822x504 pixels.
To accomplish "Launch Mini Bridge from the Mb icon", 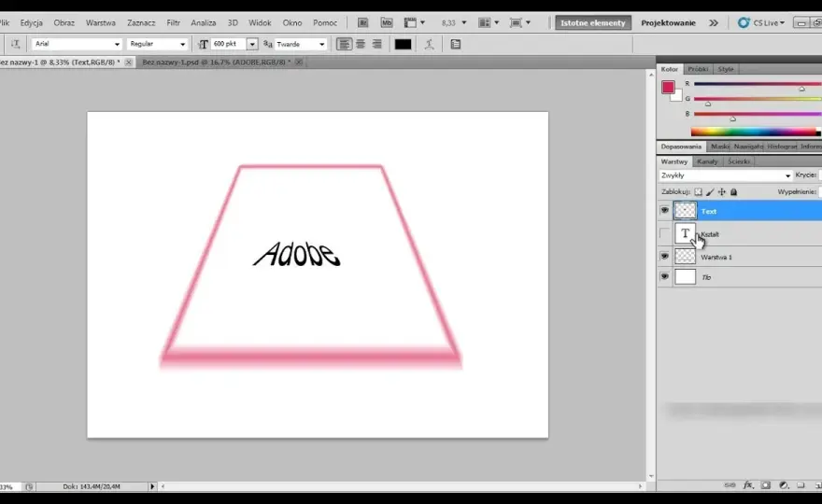I will [387, 23].
